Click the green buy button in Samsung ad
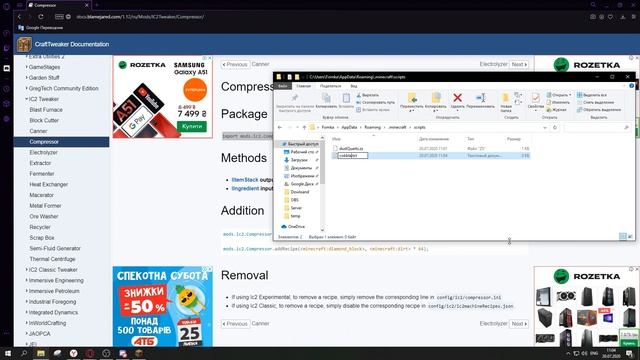The image size is (640, 360). tap(191, 126)
